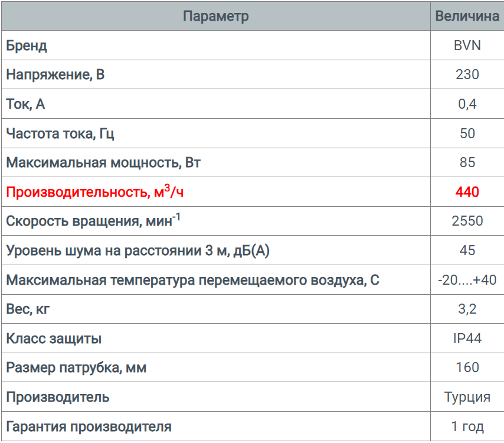Click the weight value '3,2'
Viewport: 504px width, 443px height.
pos(467,309)
